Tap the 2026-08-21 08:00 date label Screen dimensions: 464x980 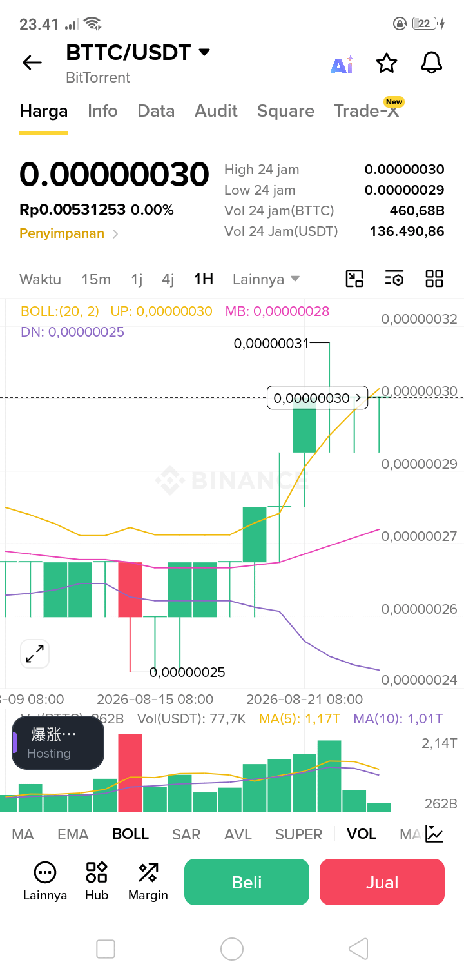point(305,700)
